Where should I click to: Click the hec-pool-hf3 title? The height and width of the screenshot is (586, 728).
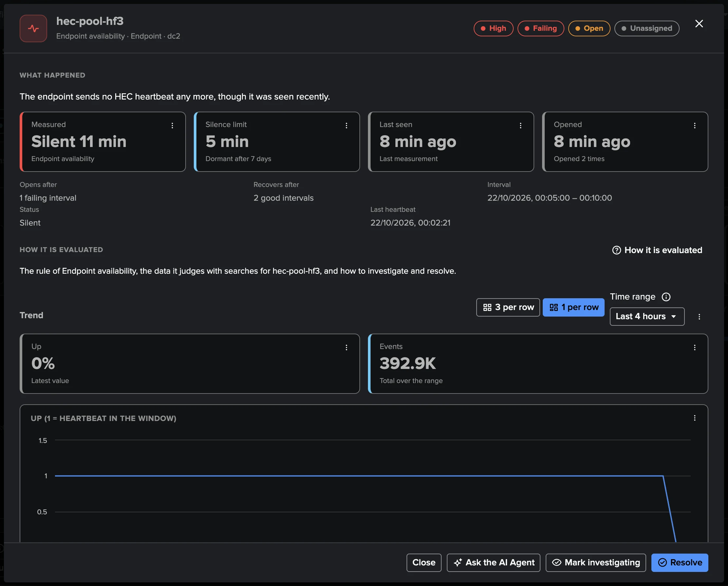point(90,21)
